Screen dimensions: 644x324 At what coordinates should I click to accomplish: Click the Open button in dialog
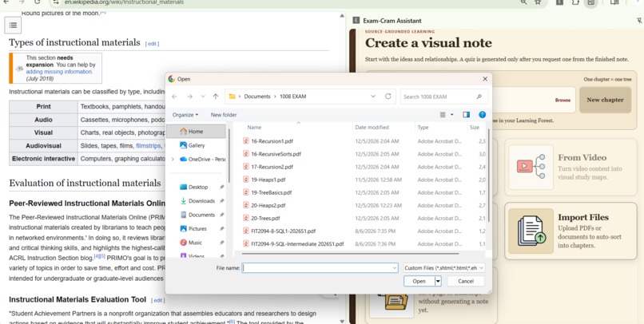point(419,282)
